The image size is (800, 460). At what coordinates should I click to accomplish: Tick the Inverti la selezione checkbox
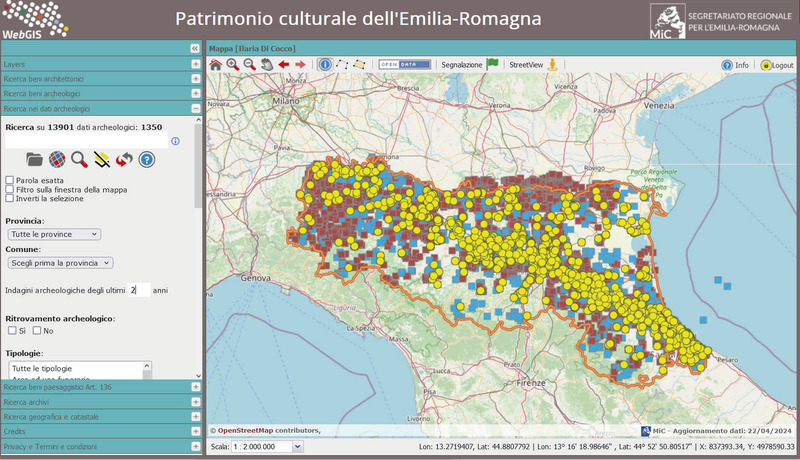coord(10,198)
